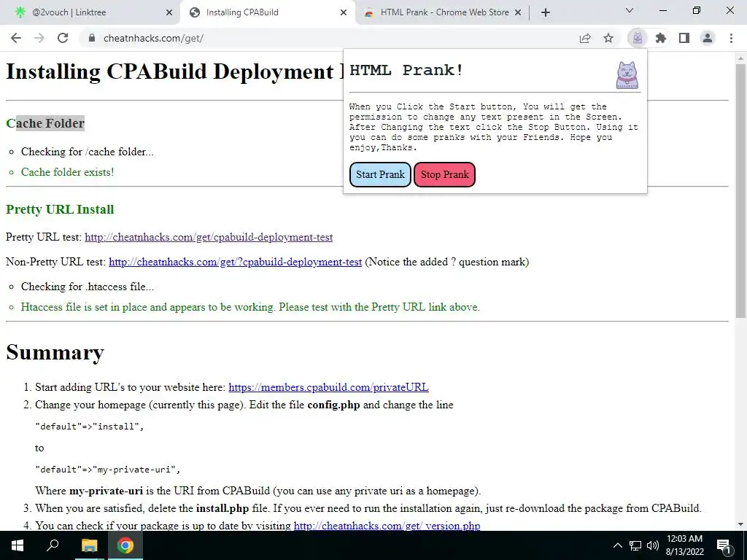Click the "default"=>"install" code line
Image resolution: width=747 pixels, height=560 pixels.
pyautogui.click(x=90, y=426)
